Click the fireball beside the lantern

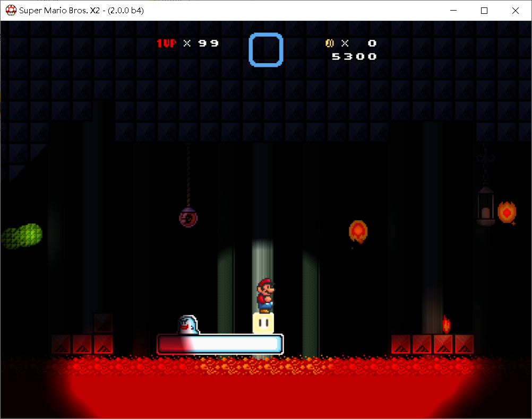pyautogui.click(x=507, y=213)
